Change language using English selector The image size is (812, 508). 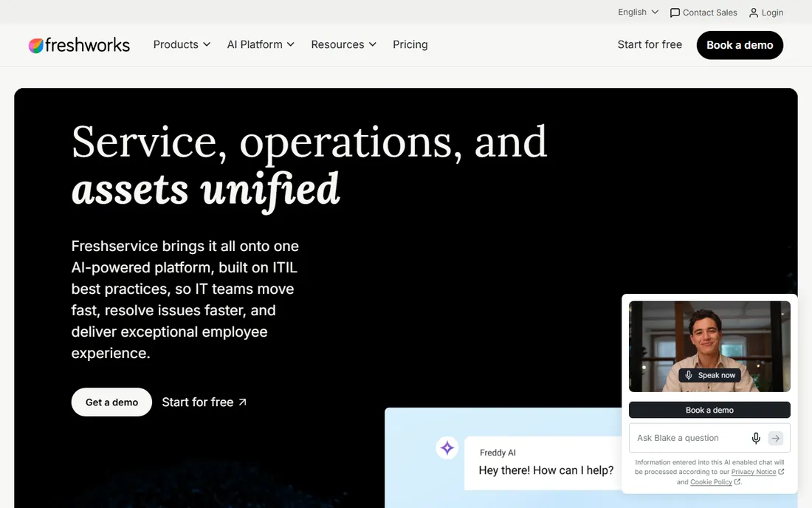[638, 12]
